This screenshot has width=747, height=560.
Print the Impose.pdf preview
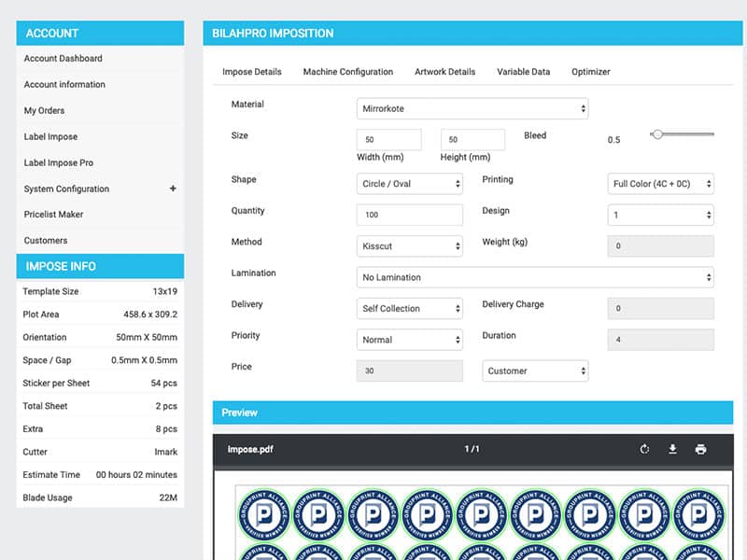[700, 449]
